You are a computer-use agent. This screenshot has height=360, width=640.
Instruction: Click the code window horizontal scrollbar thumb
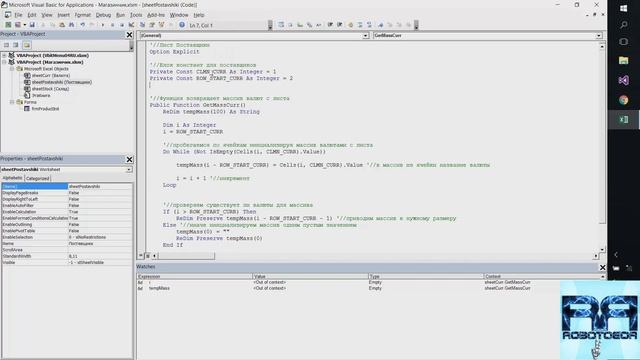pos(186,256)
